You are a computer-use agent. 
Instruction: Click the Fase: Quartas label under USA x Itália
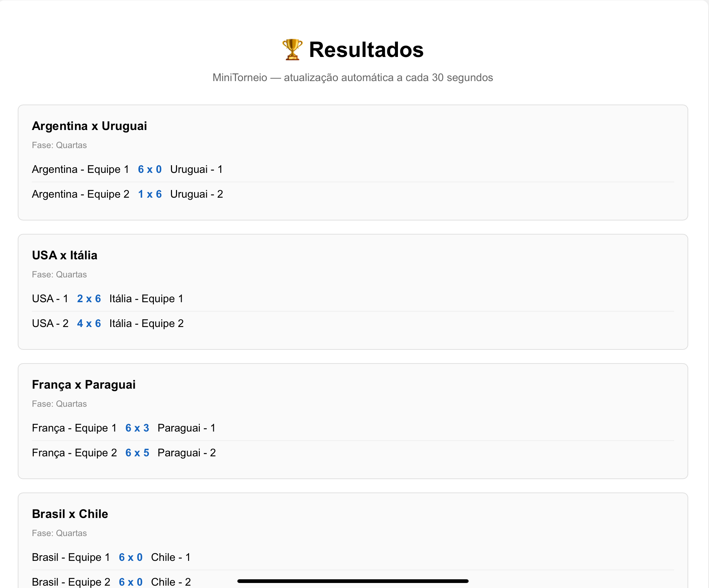pyautogui.click(x=59, y=275)
